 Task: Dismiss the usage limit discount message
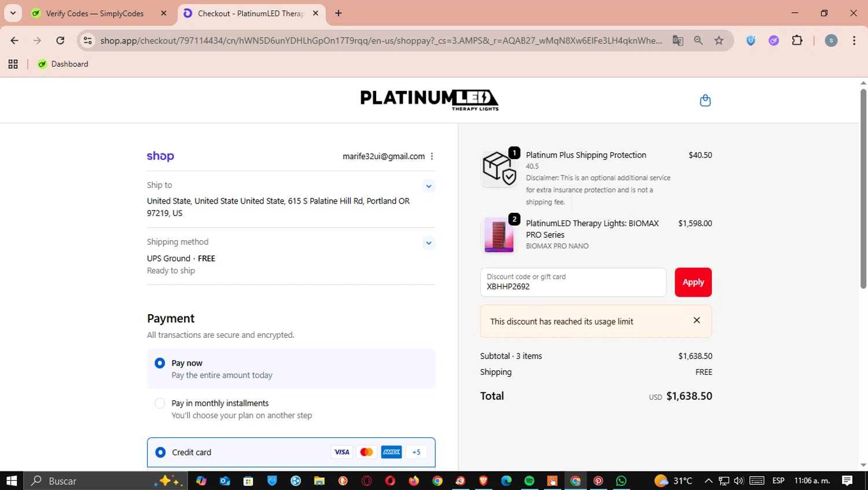(697, 320)
